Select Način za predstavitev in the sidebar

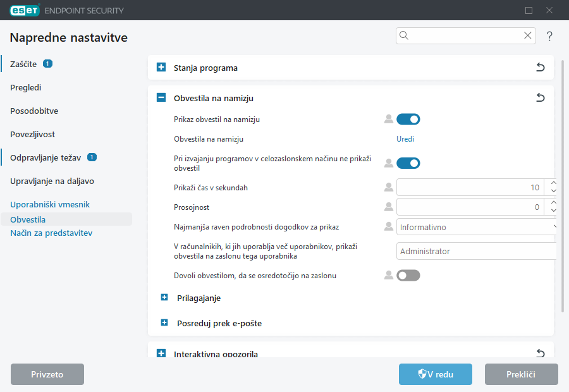click(51, 233)
